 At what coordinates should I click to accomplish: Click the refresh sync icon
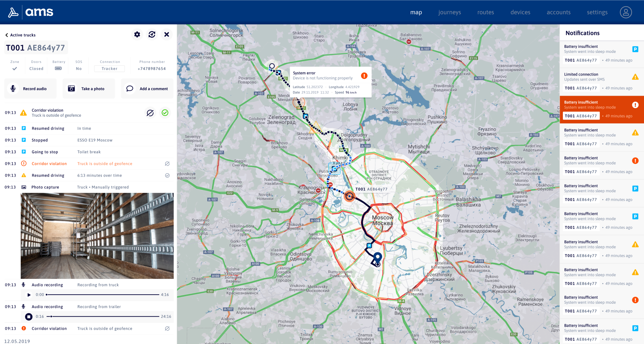(152, 35)
